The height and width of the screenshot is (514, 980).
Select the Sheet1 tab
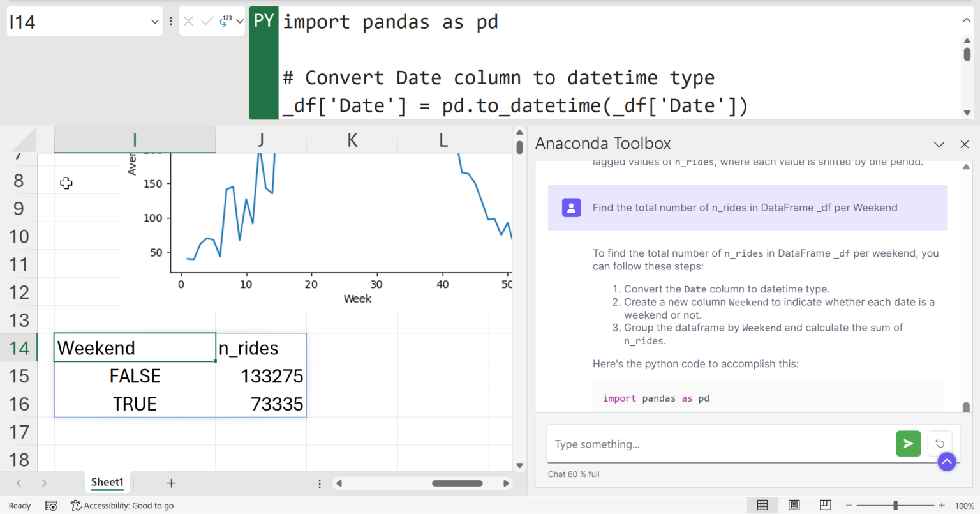(107, 482)
